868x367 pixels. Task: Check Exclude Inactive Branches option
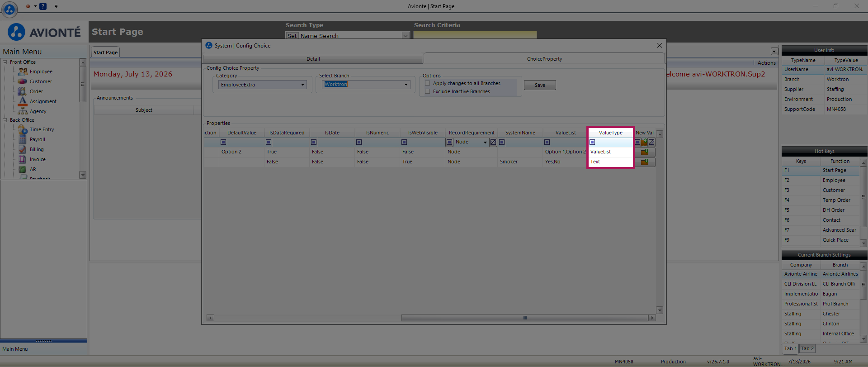[x=428, y=91]
